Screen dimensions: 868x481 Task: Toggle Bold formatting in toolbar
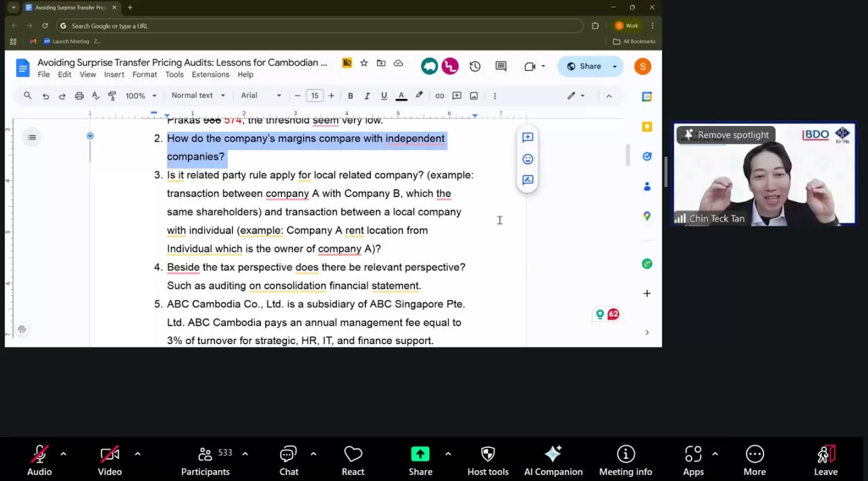(x=351, y=96)
